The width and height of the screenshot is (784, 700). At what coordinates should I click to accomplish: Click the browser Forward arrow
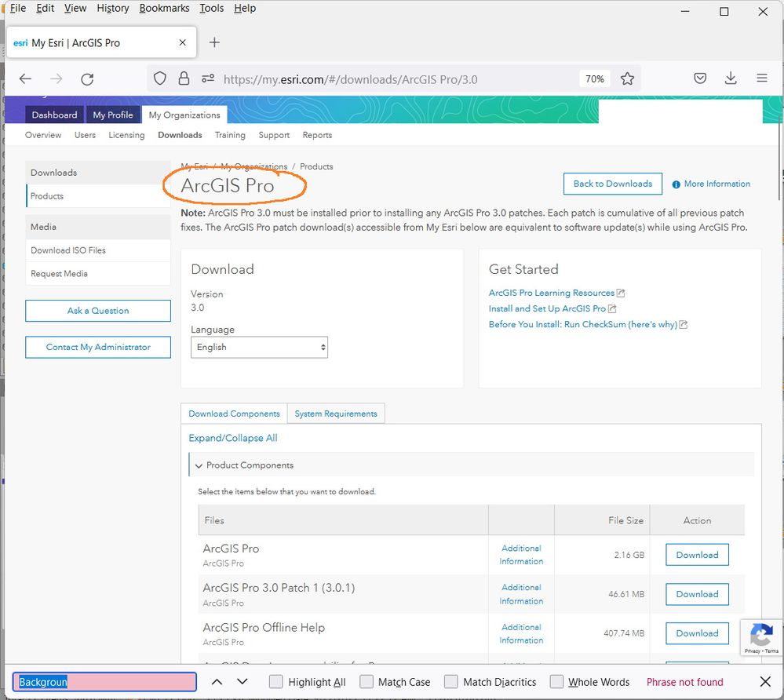click(57, 78)
